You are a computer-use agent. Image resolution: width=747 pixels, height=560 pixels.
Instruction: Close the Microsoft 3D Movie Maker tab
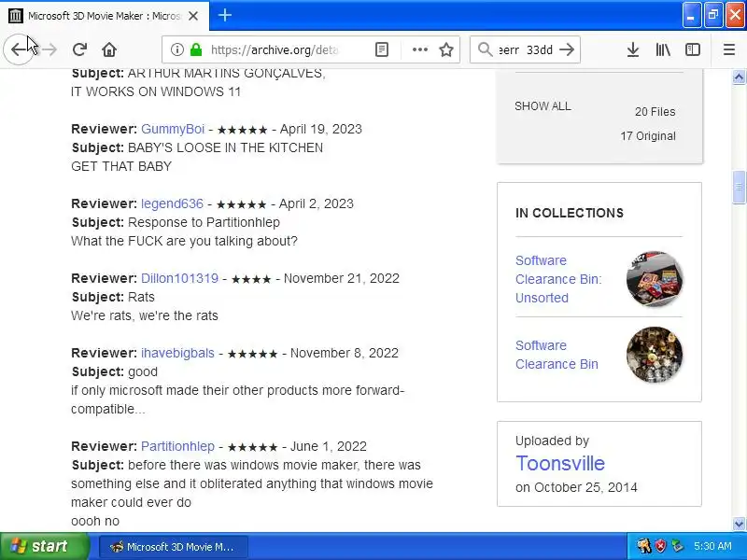[x=193, y=16]
